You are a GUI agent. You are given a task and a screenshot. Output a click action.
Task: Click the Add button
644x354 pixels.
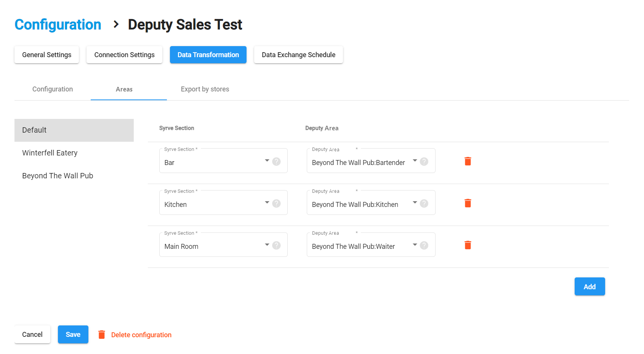tap(589, 287)
